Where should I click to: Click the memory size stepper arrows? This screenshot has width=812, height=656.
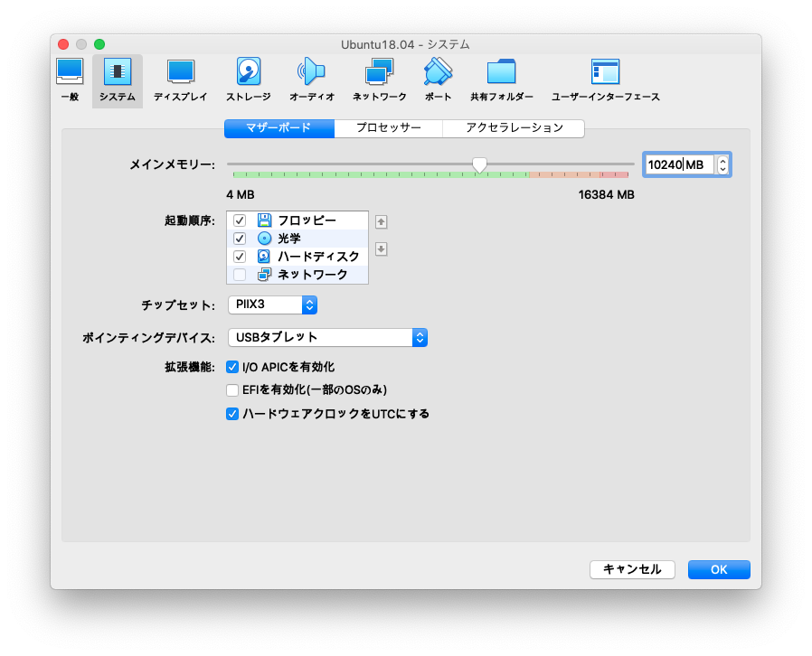pyautogui.click(x=722, y=165)
